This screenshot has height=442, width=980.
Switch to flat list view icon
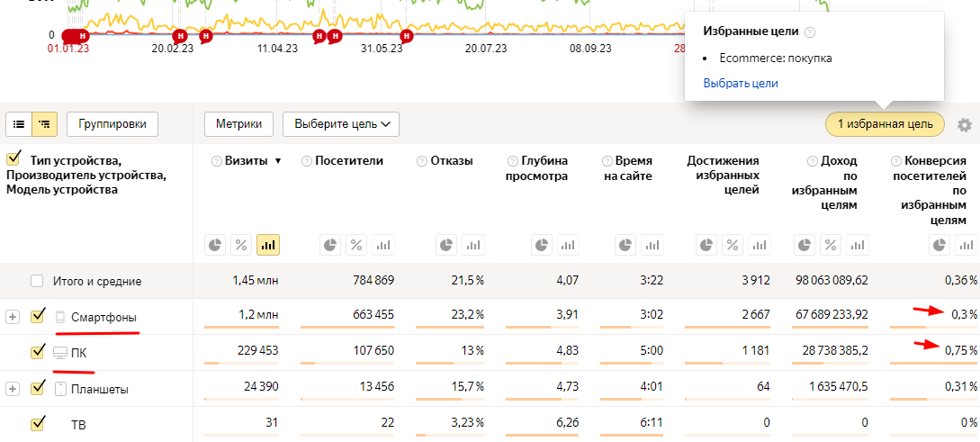pos(19,124)
